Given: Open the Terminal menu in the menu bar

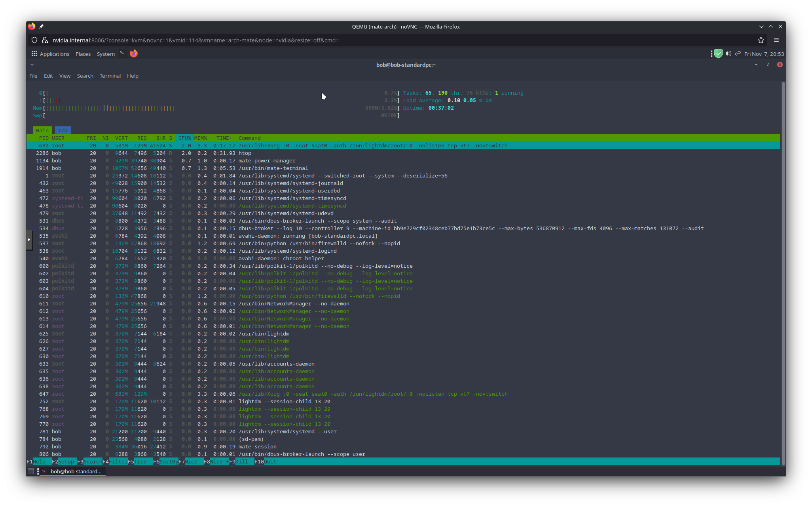Looking at the screenshot, I should 110,76.
